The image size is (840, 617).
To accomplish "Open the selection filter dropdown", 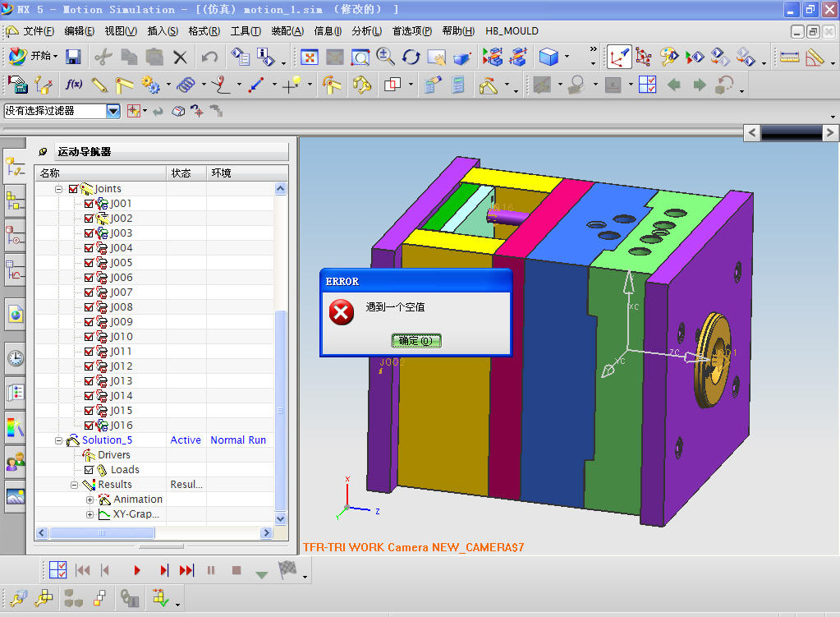I will click(113, 111).
